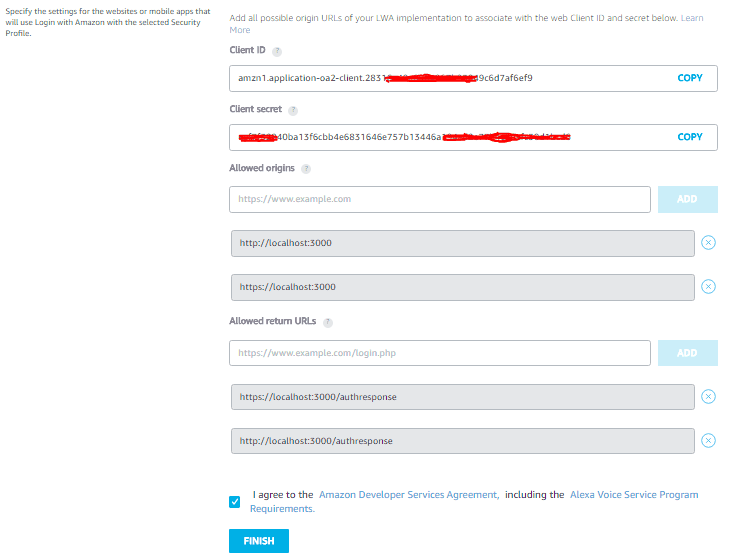The image size is (733, 557).
Task: Select the https://localhost:3000/authresponse text
Action: (x=318, y=397)
